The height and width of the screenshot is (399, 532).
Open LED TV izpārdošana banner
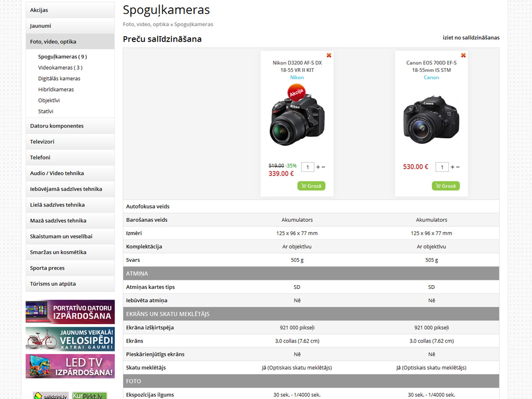[70, 366]
